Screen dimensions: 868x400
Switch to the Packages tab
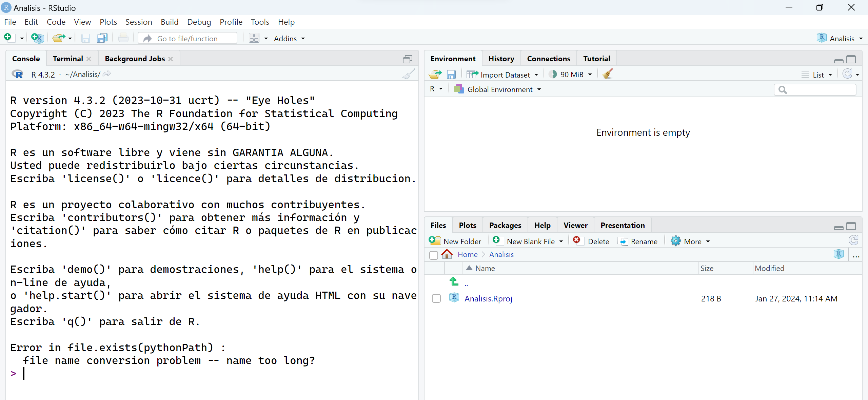click(505, 226)
